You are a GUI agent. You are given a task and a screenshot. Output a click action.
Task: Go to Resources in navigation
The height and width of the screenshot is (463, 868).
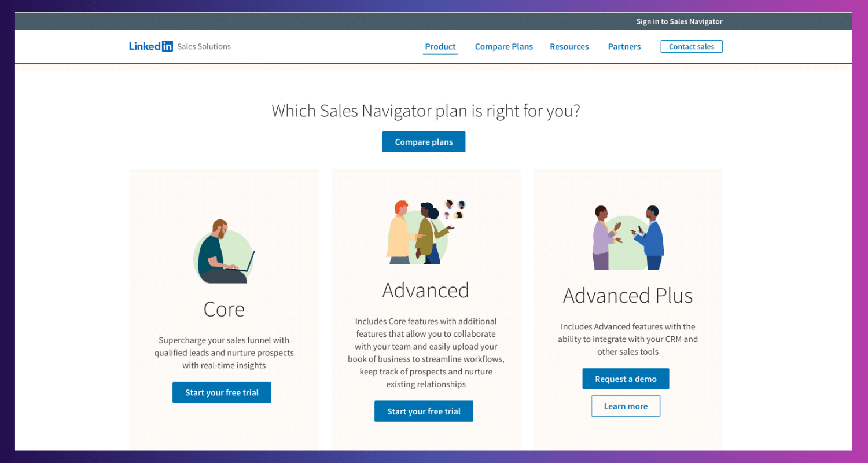[x=569, y=47]
